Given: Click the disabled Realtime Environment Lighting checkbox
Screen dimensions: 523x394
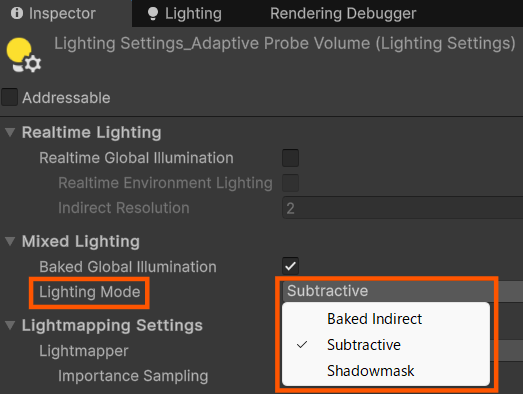Looking at the screenshot, I should (290, 182).
